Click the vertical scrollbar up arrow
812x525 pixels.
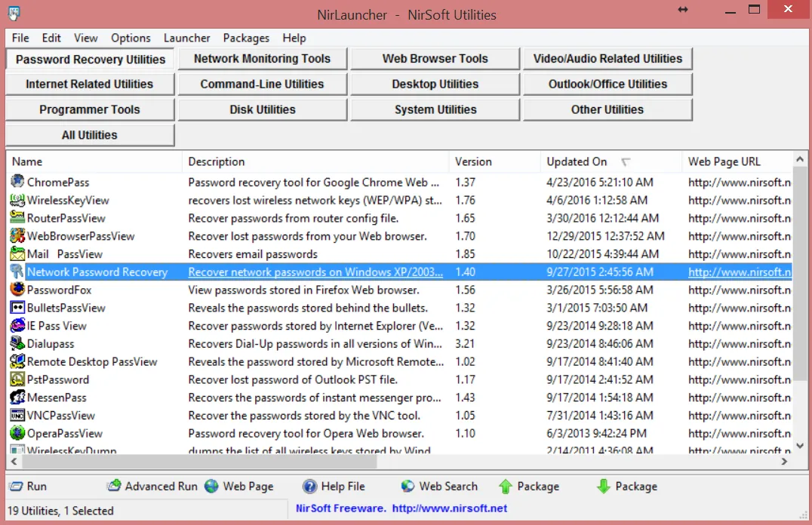[800, 159]
